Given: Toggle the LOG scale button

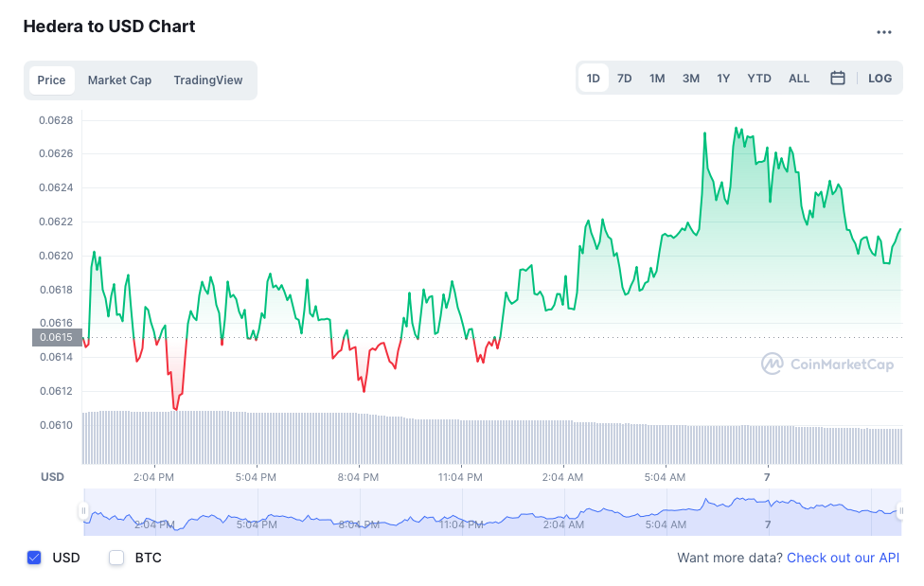Looking at the screenshot, I should click(880, 79).
